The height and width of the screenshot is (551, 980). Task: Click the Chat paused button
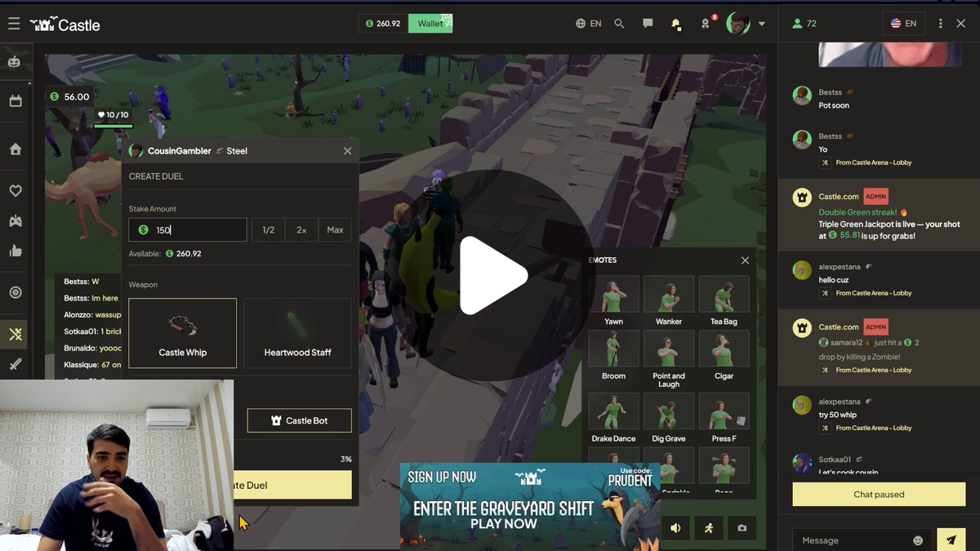point(879,494)
